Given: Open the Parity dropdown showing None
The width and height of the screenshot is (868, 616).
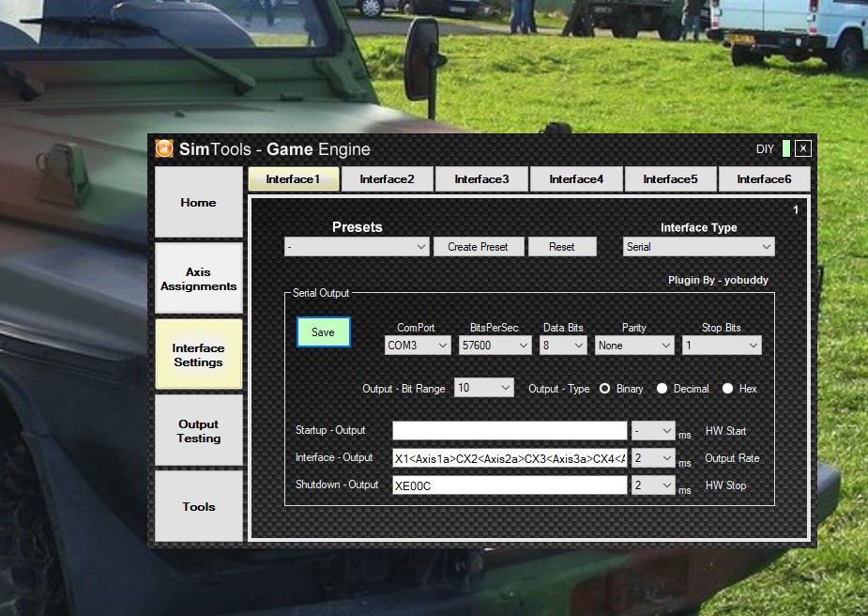Looking at the screenshot, I should click(634, 346).
